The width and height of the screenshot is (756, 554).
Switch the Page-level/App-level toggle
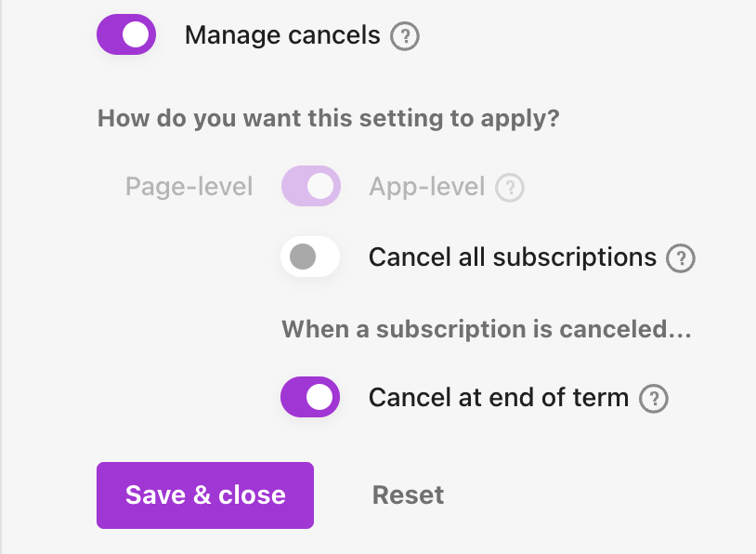coord(311,187)
